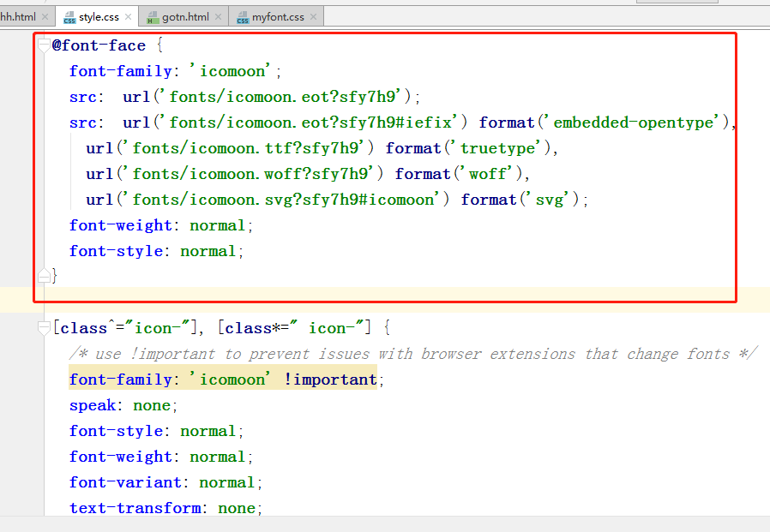Click 'font-weight' in the icon class rule

(120, 457)
